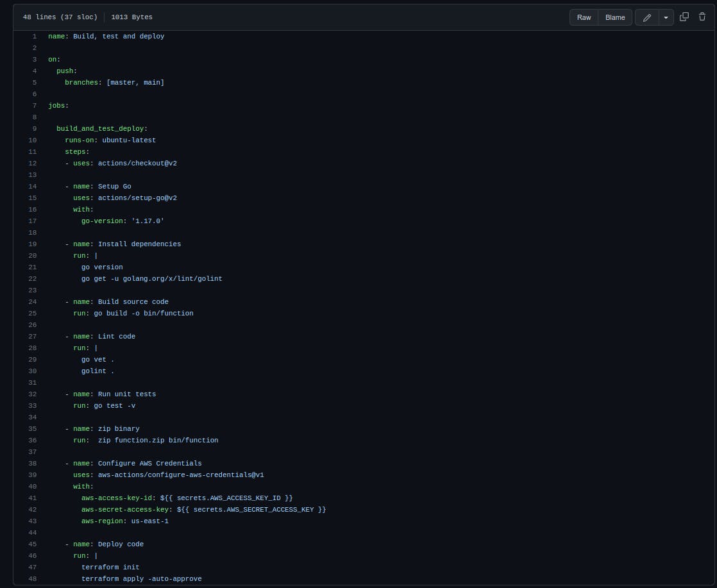The width and height of the screenshot is (717, 588).
Task: Click the 'actions/checkout@v2' text
Action: pyautogui.click(x=137, y=164)
